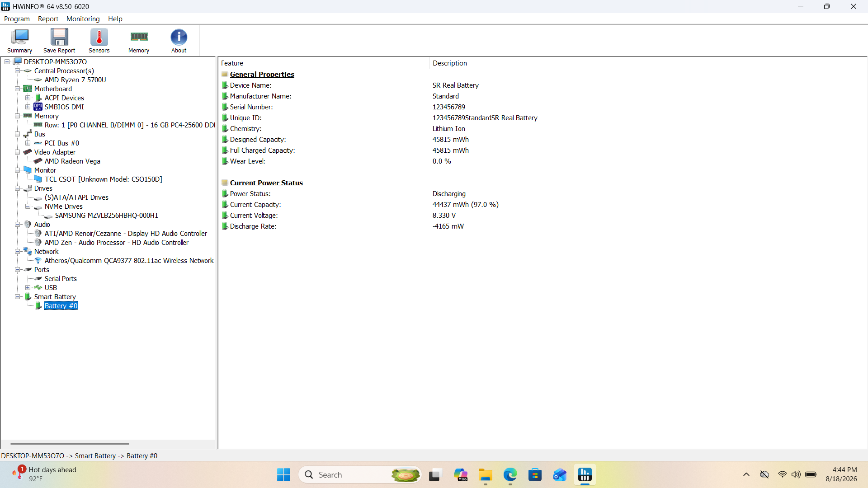Click the Discharge Rate -4165 mW value
Image resolution: width=868 pixels, height=488 pixels.
tap(448, 226)
